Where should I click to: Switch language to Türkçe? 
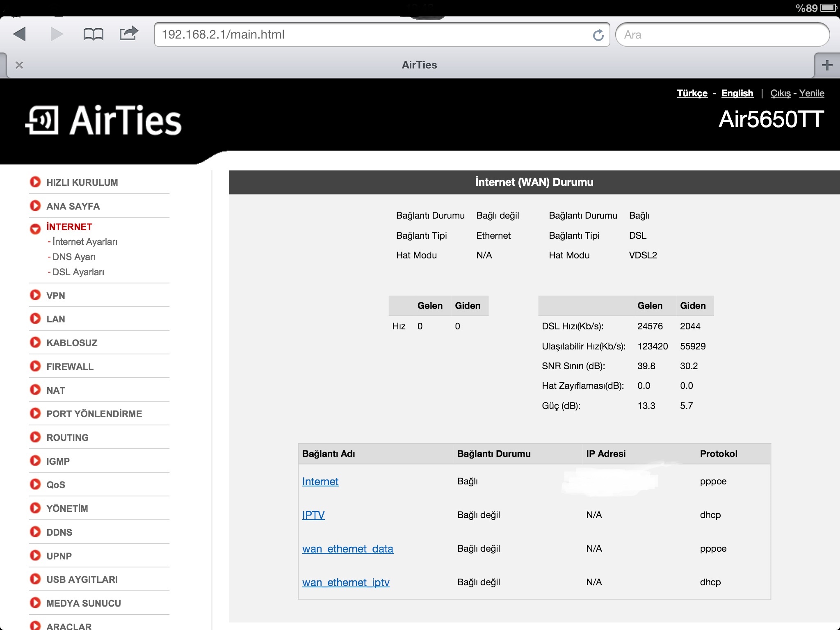[x=692, y=93]
